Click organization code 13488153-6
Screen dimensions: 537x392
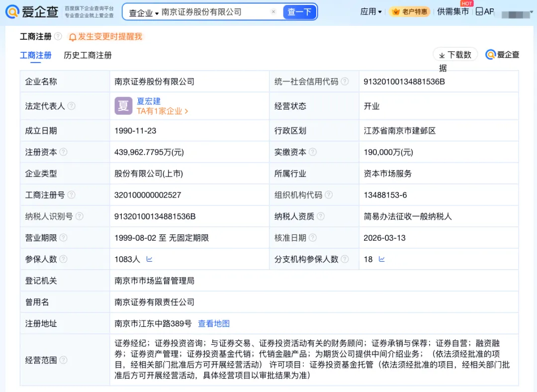[x=385, y=195]
